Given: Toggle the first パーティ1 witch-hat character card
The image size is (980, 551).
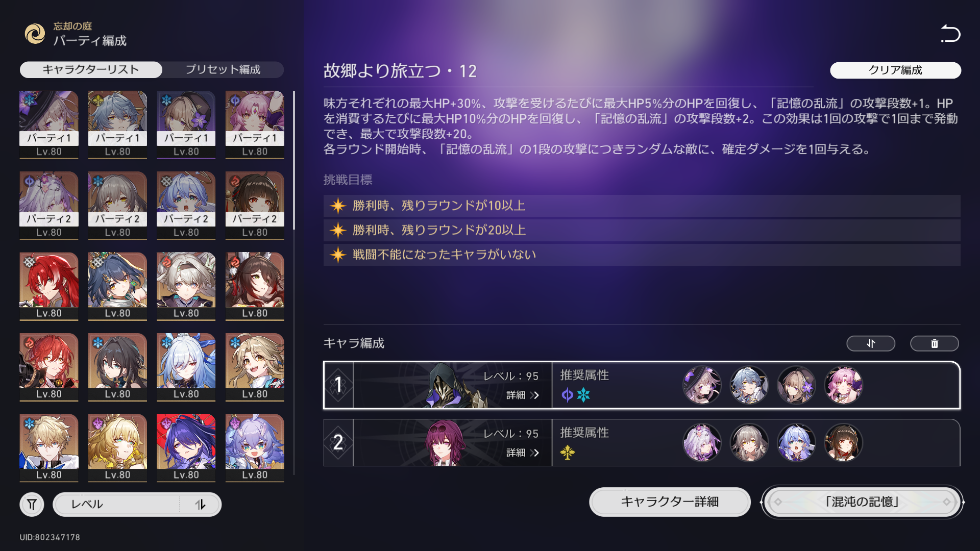Looking at the screenshot, I should [49, 124].
